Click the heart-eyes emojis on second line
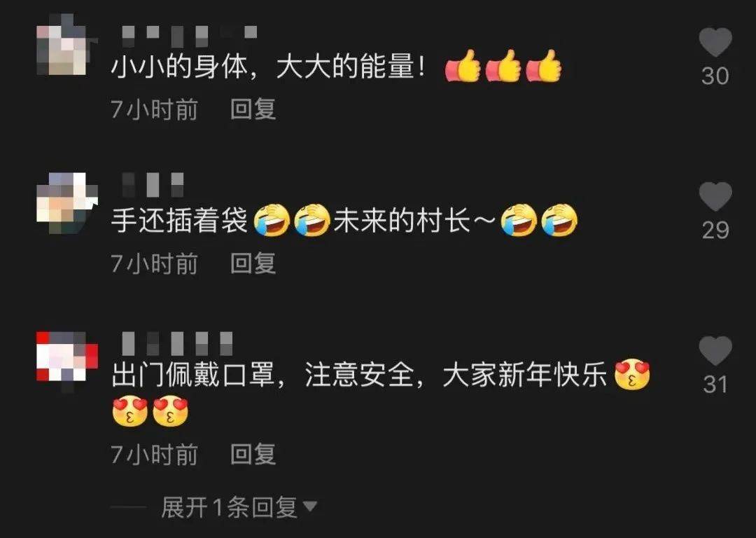Image resolution: width=756 pixels, height=538 pixels. (x=150, y=412)
